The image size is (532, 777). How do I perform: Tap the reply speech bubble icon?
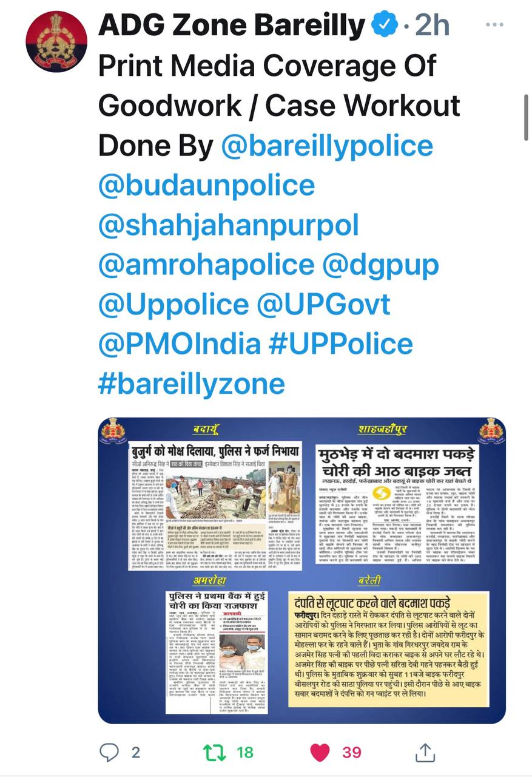tap(109, 753)
